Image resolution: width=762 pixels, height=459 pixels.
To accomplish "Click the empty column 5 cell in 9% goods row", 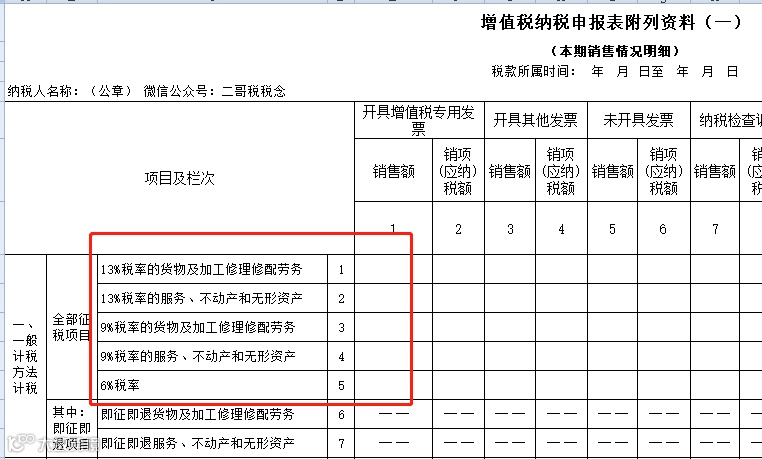I will (612, 327).
